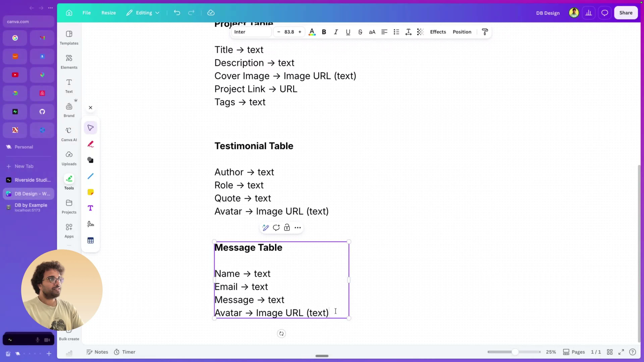Open the Inter font selector
This screenshot has height=362, width=644.
coord(251,32)
